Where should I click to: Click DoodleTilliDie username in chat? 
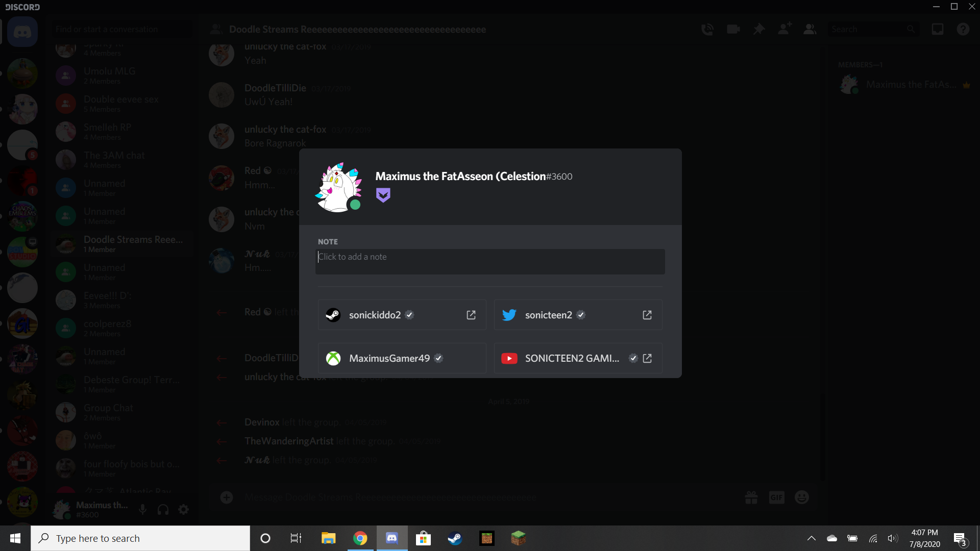click(x=275, y=88)
